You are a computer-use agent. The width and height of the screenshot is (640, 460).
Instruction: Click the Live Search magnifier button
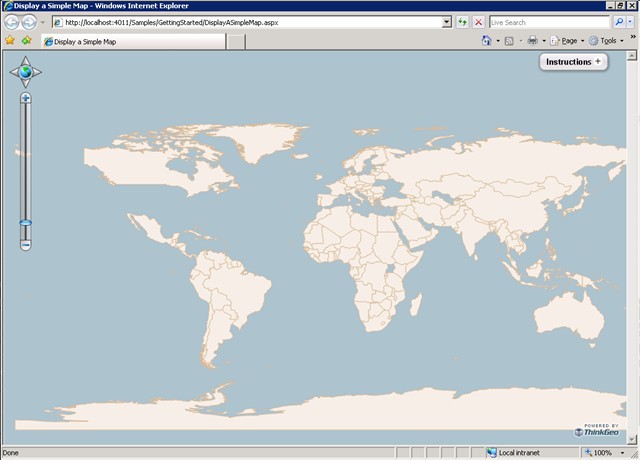point(617,22)
